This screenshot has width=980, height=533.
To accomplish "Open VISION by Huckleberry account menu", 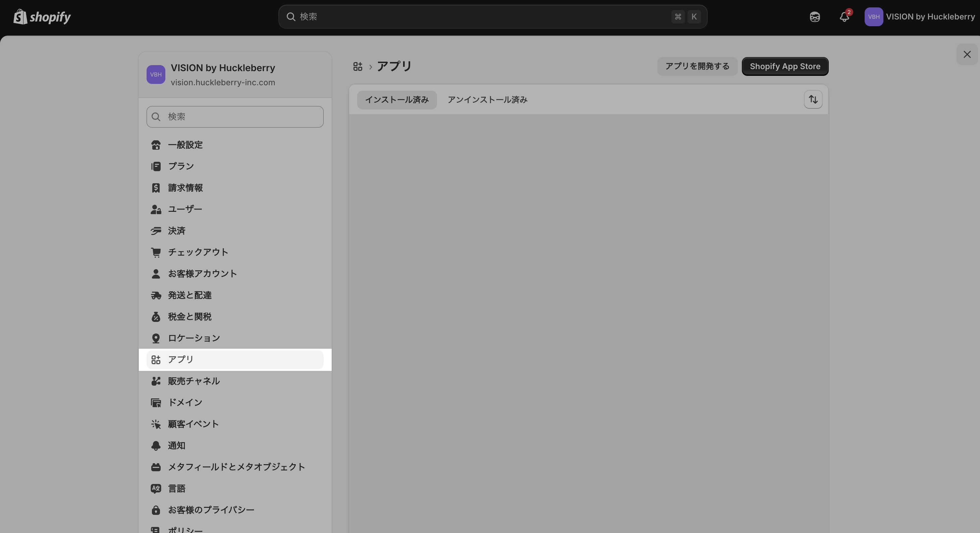I will click(920, 17).
